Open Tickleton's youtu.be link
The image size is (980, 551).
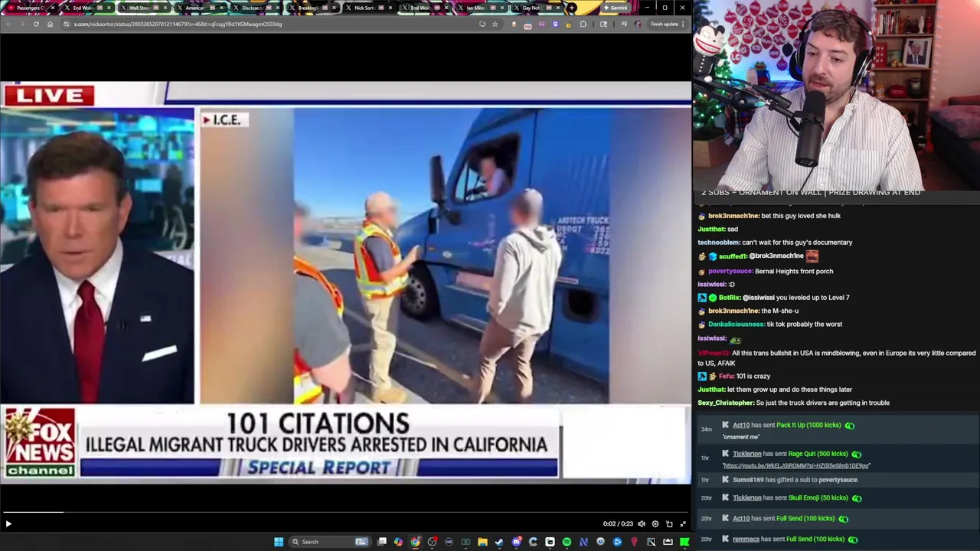[796, 465]
